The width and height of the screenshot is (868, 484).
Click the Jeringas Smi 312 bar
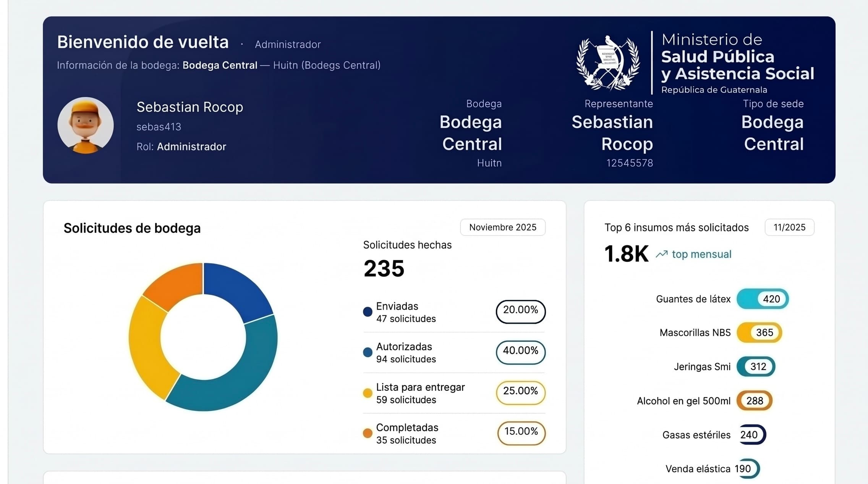[x=756, y=366]
